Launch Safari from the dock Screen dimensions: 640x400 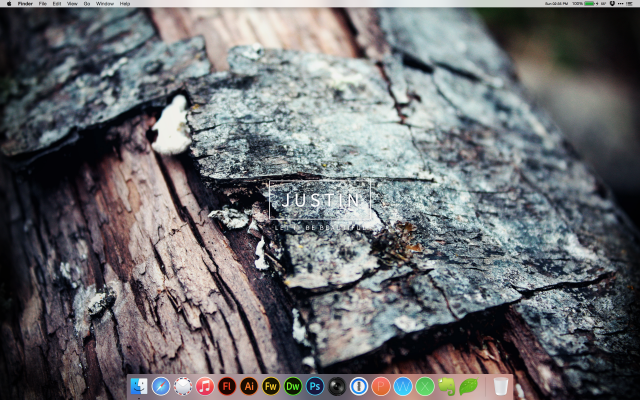pos(161,386)
